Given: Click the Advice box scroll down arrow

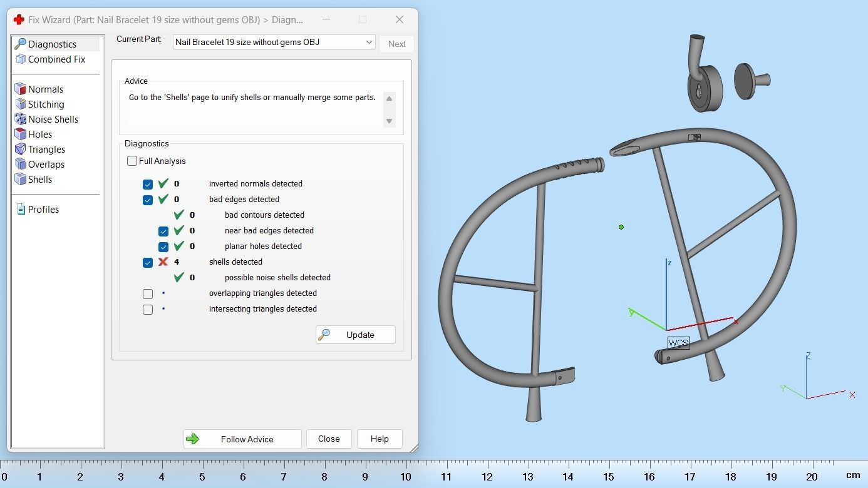Looking at the screenshot, I should click(389, 121).
